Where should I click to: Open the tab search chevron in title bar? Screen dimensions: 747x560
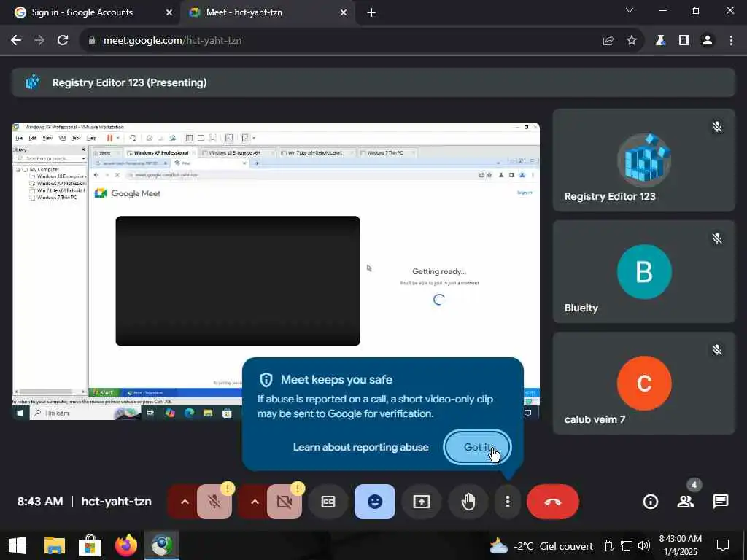tap(630, 10)
